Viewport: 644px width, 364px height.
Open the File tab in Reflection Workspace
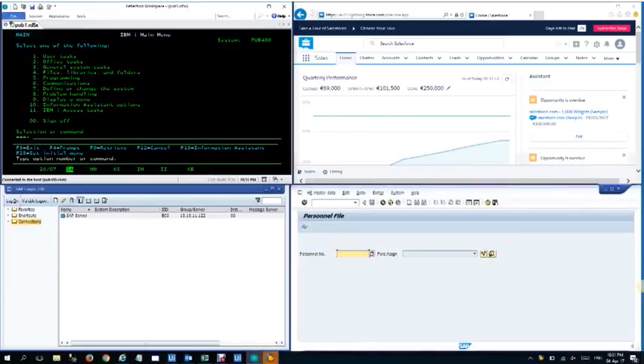pyautogui.click(x=14, y=16)
